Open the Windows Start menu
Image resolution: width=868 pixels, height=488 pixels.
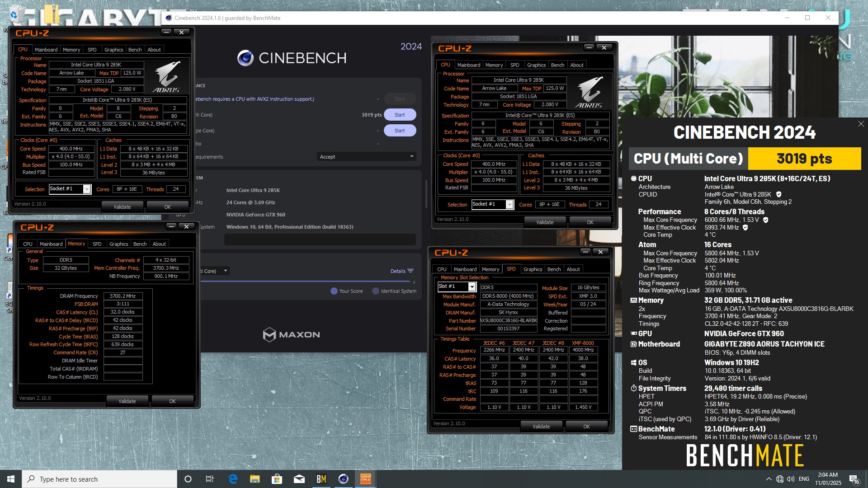(x=11, y=479)
